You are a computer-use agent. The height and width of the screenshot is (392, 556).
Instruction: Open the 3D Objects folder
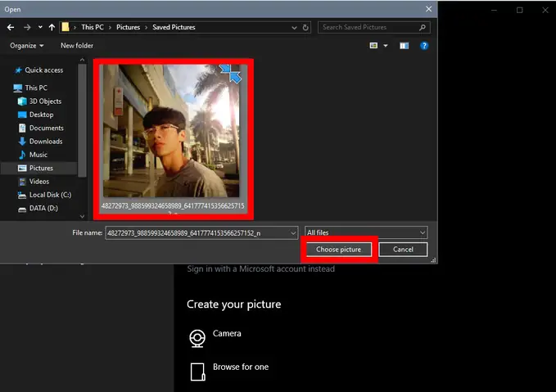(45, 101)
